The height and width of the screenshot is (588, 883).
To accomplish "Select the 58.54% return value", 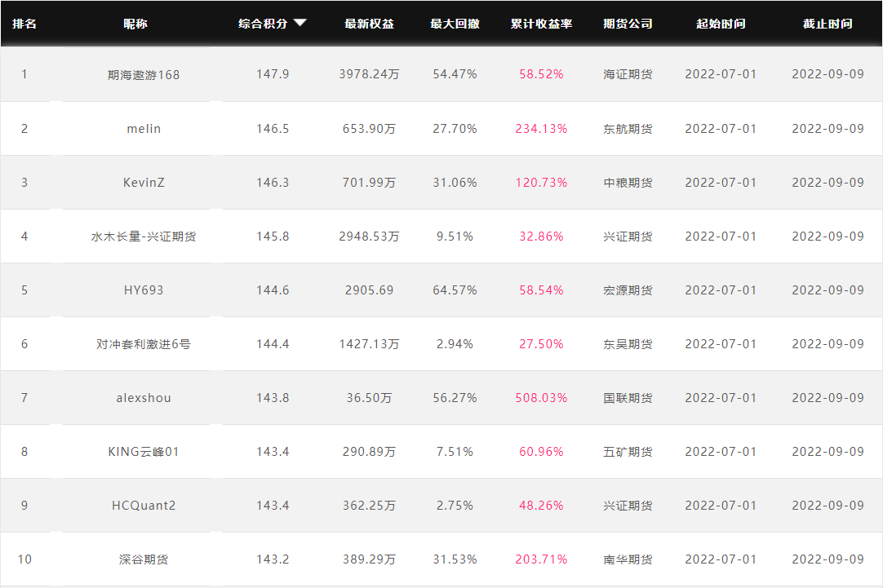I will (541, 290).
